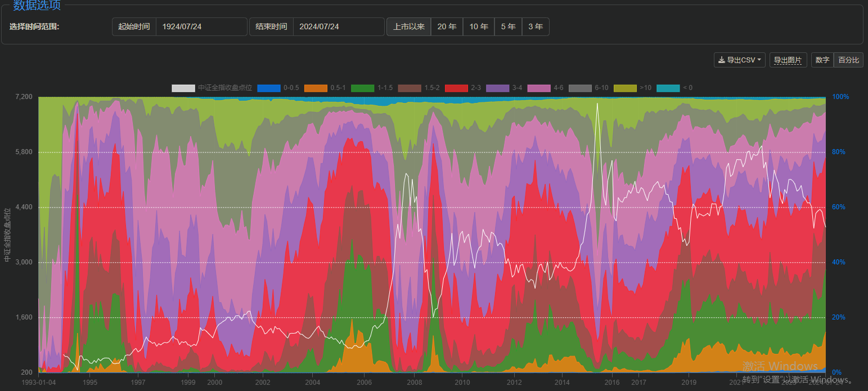Toggle the brown 1.5-2 legend swatch
Image resolution: width=868 pixels, height=391 pixels.
pyautogui.click(x=409, y=88)
